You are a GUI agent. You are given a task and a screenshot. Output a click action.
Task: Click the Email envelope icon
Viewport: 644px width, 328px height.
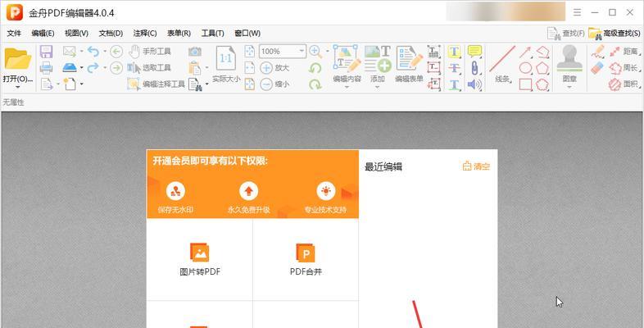[x=70, y=52]
